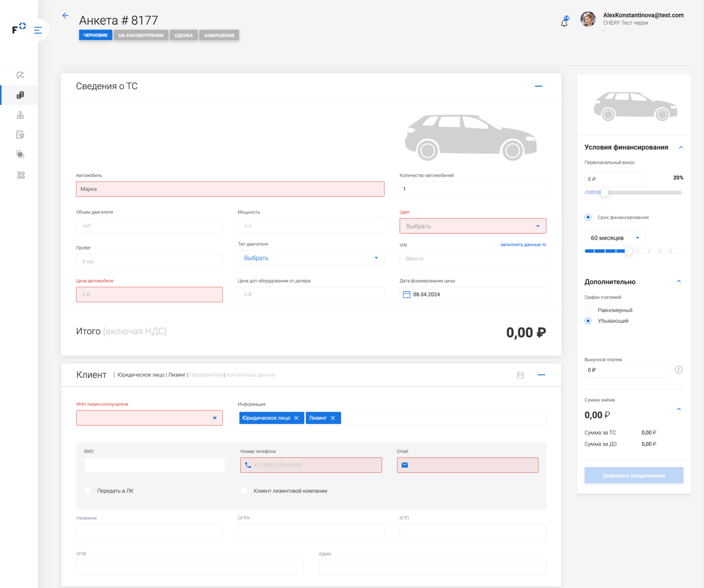Collapse the Условия финансирования section
The image size is (704, 588).
click(681, 147)
